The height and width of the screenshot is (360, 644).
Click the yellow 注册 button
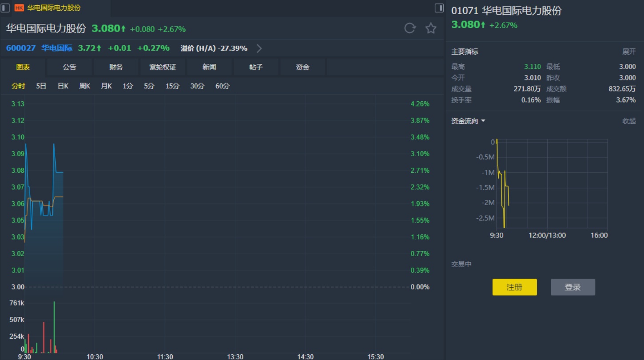click(514, 287)
